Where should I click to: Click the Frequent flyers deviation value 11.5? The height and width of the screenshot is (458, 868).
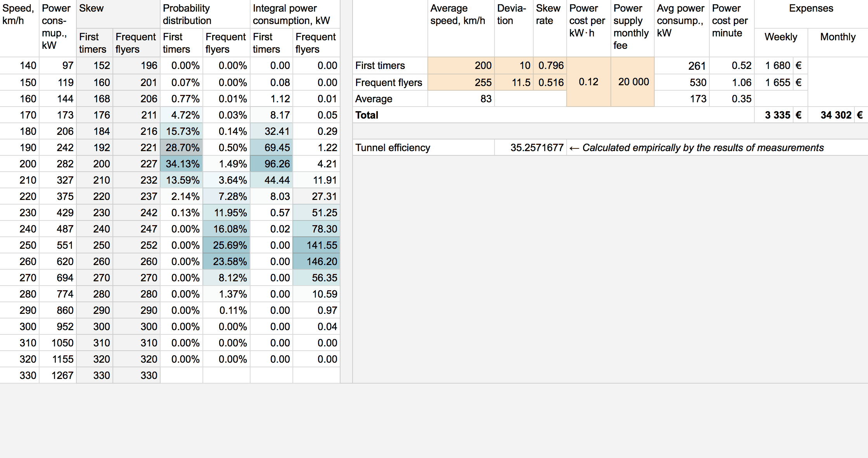(x=514, y=82)
